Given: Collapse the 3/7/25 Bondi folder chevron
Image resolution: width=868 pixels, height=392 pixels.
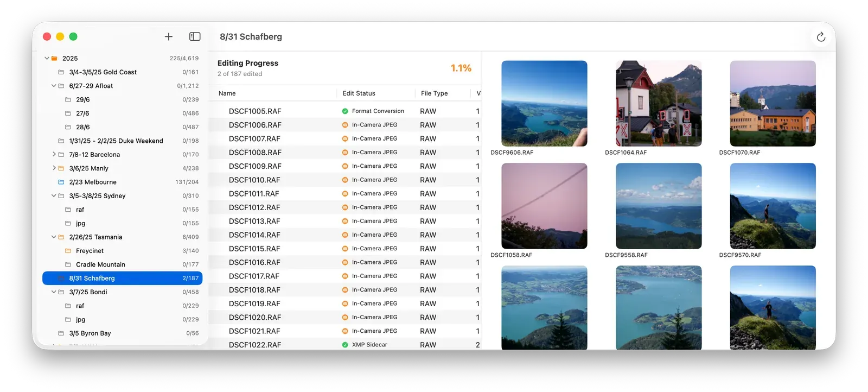Looking at the screenshot, I should (54, 292).
